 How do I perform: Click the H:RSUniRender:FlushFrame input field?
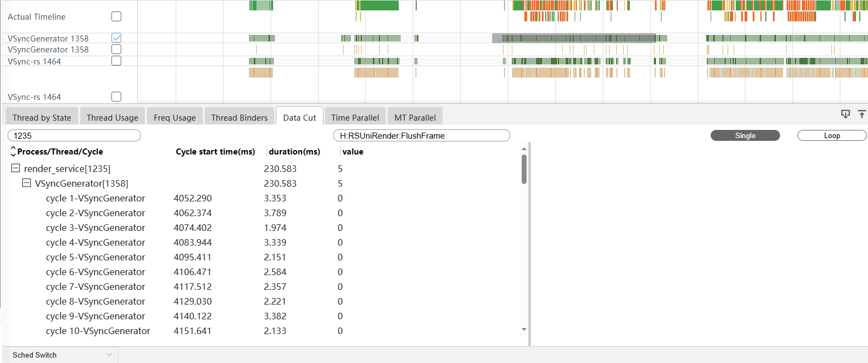[x=421, y=135]
